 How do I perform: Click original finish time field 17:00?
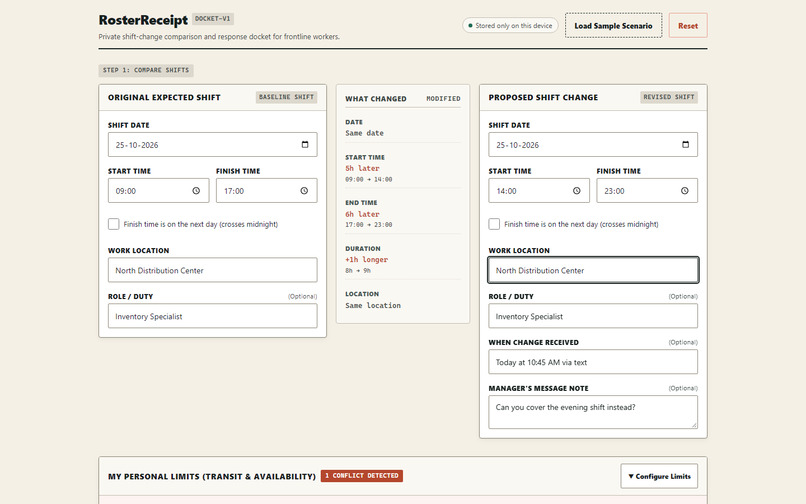(266, 191)
